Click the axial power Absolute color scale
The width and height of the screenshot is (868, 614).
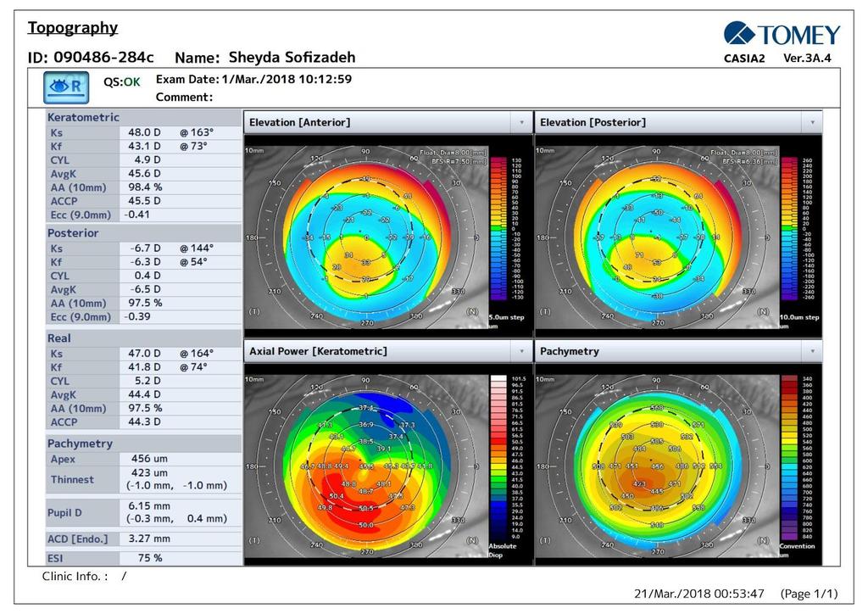[x=498, y=457]
